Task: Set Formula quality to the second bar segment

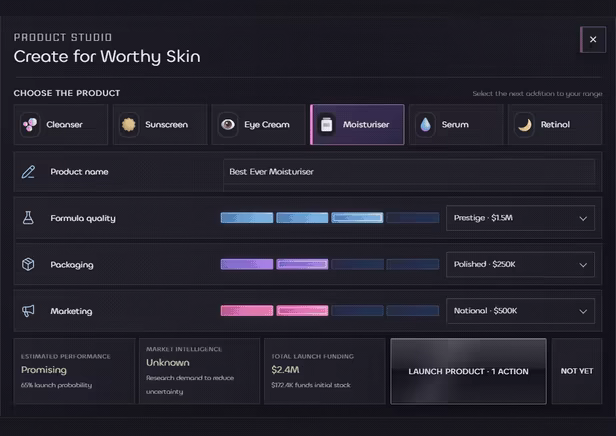Action: [302, 218]
